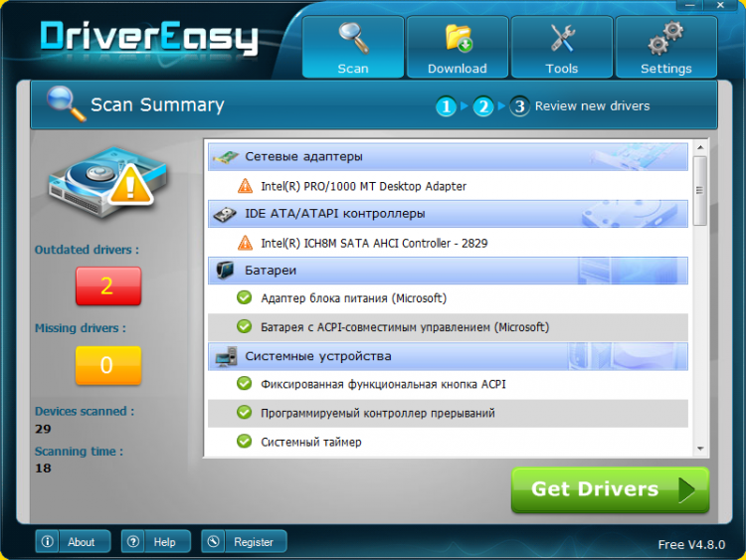Click the driver list scrollbar thumb

pyautogui.click(x=700, y=190)
